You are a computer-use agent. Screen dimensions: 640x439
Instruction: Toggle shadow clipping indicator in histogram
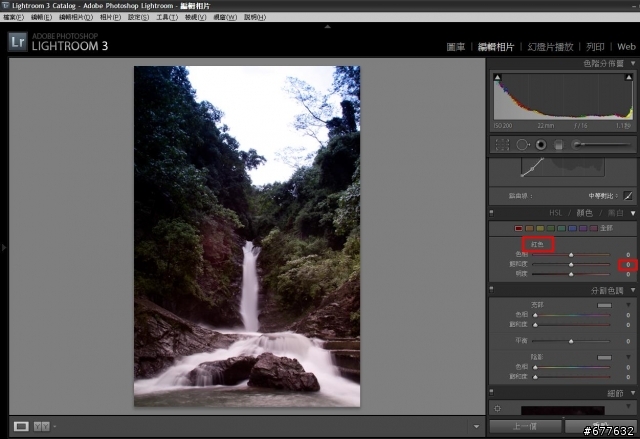[497, 77]
